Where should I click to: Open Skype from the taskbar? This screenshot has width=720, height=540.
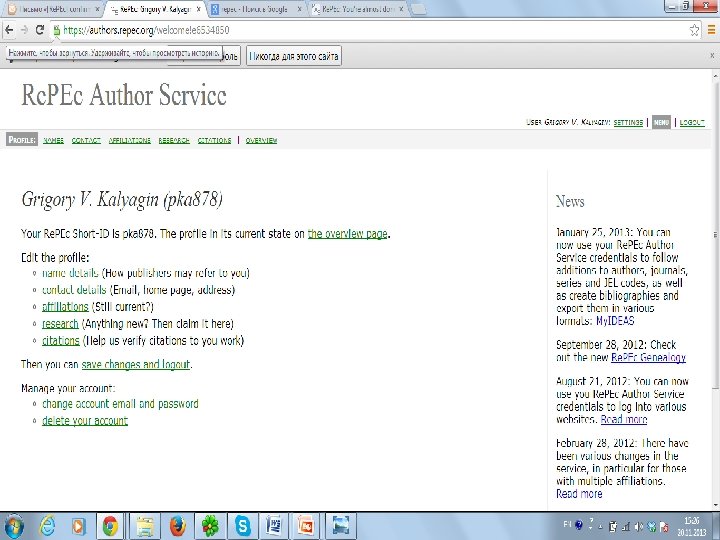[242, 526]
